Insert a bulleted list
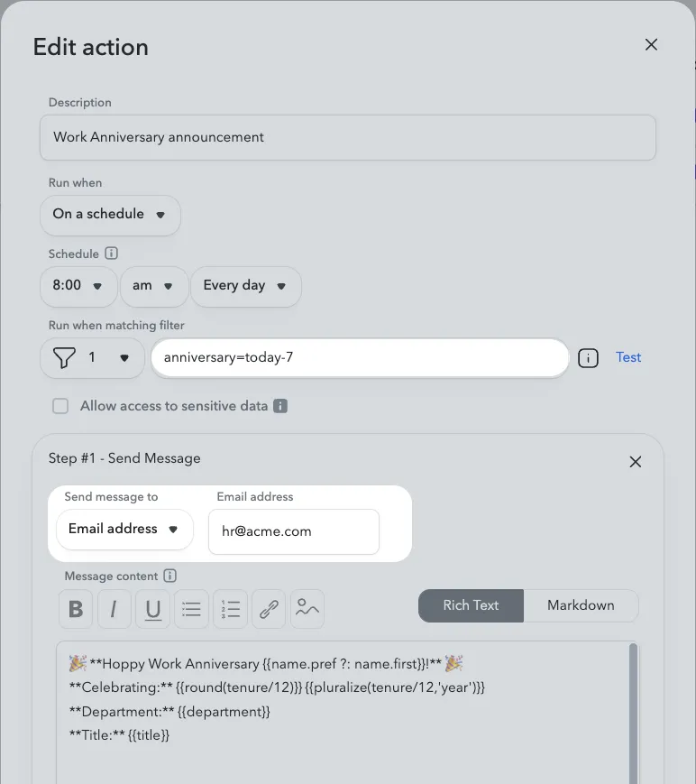 click(x=191, y=609)
